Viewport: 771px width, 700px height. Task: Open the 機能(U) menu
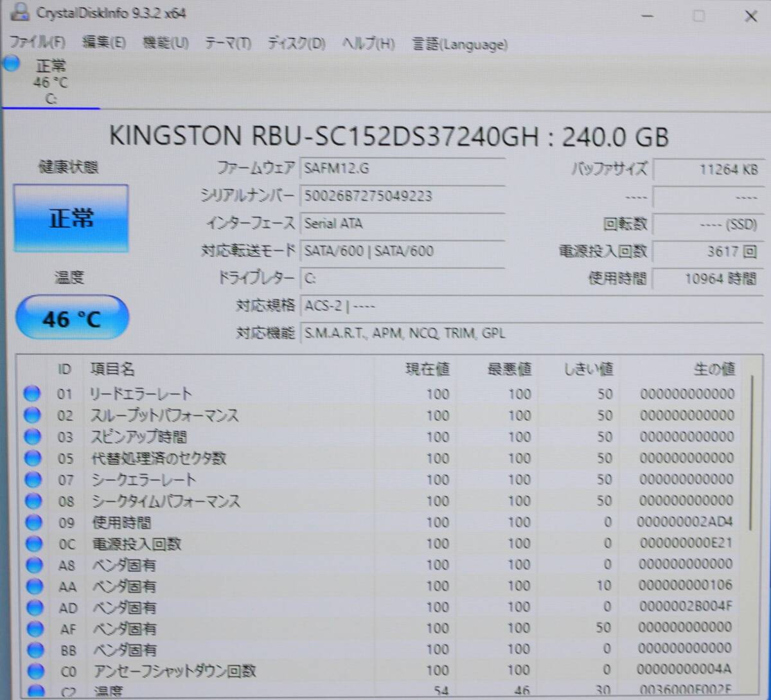point(165,43)
